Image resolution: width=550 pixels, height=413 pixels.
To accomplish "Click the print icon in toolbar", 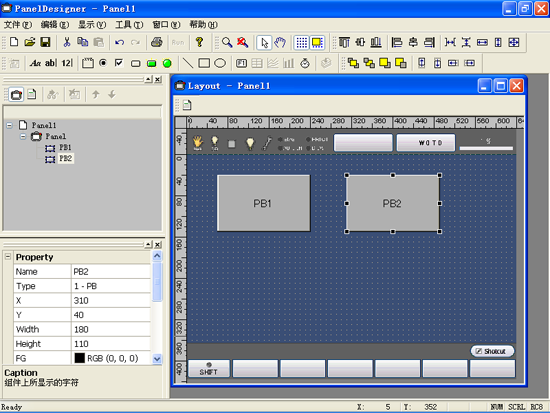I will [x=156, y=42].
